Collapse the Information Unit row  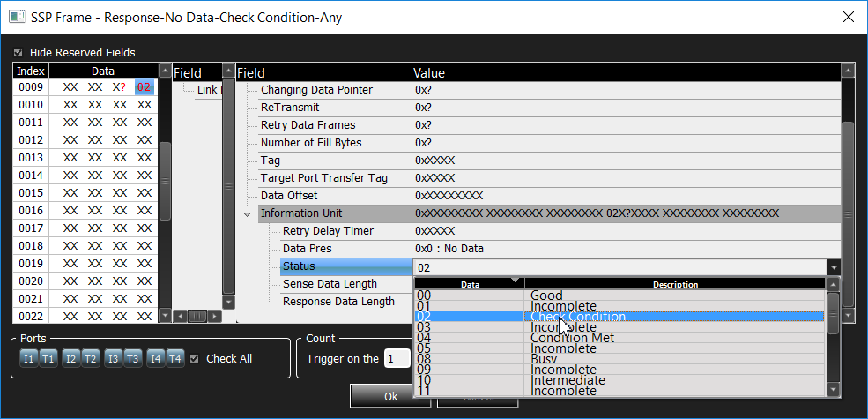pos(248,214)
